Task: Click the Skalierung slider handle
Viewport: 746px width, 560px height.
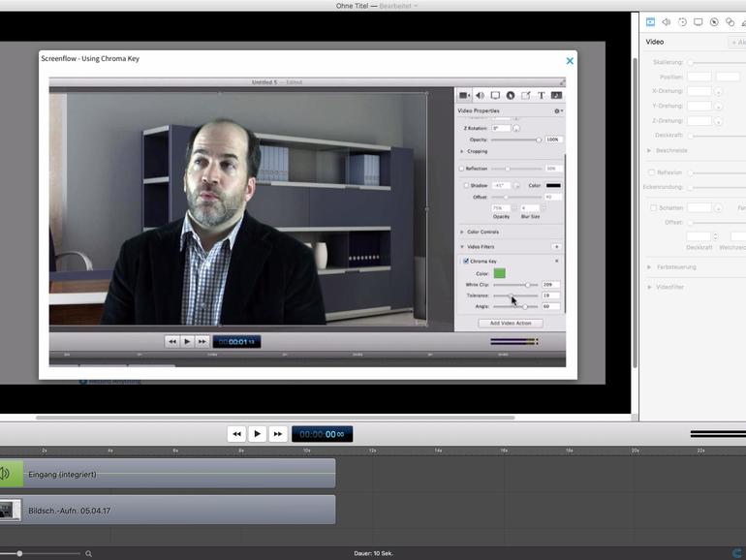Action: (691, 62)
